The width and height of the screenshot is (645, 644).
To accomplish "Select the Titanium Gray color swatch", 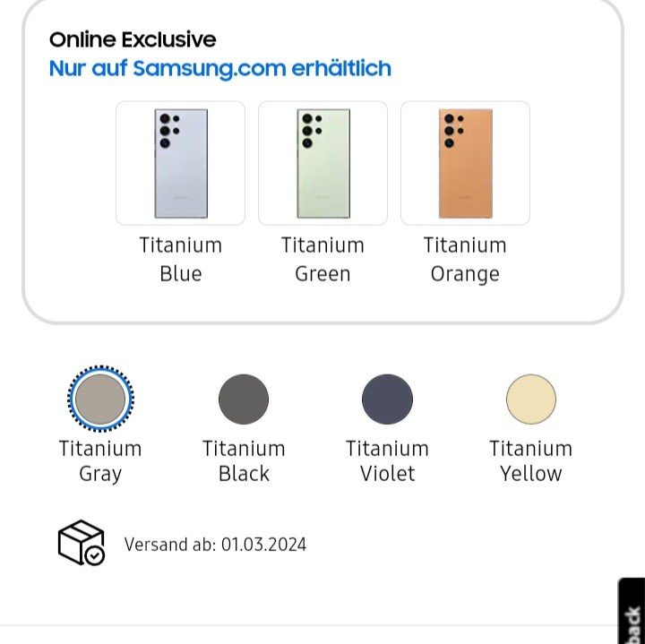I will point(100,399).
